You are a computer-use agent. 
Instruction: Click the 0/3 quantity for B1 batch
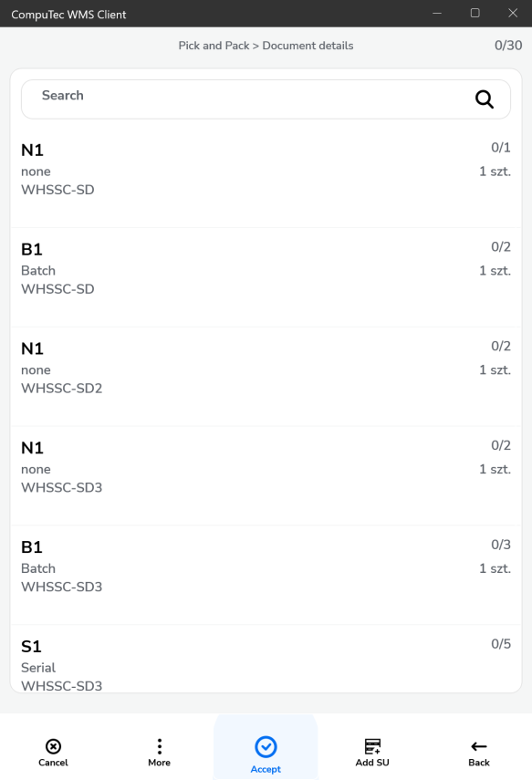point(501,545)
